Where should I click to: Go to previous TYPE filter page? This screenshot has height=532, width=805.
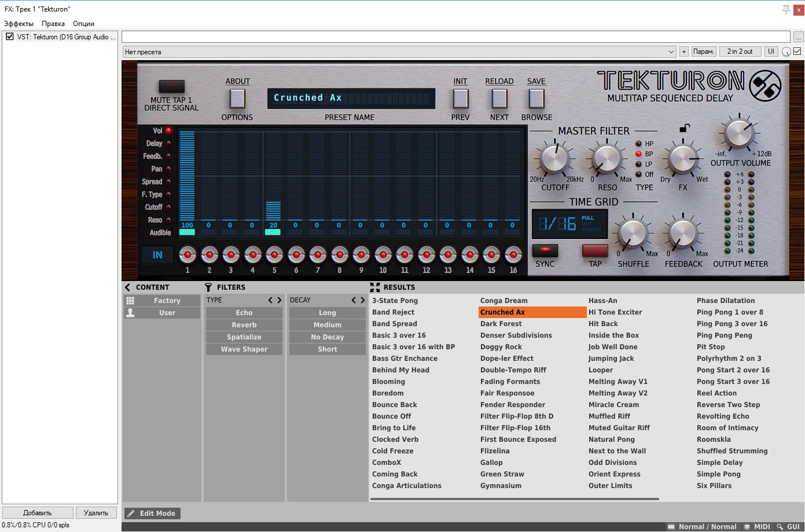[x=270, y=300]
